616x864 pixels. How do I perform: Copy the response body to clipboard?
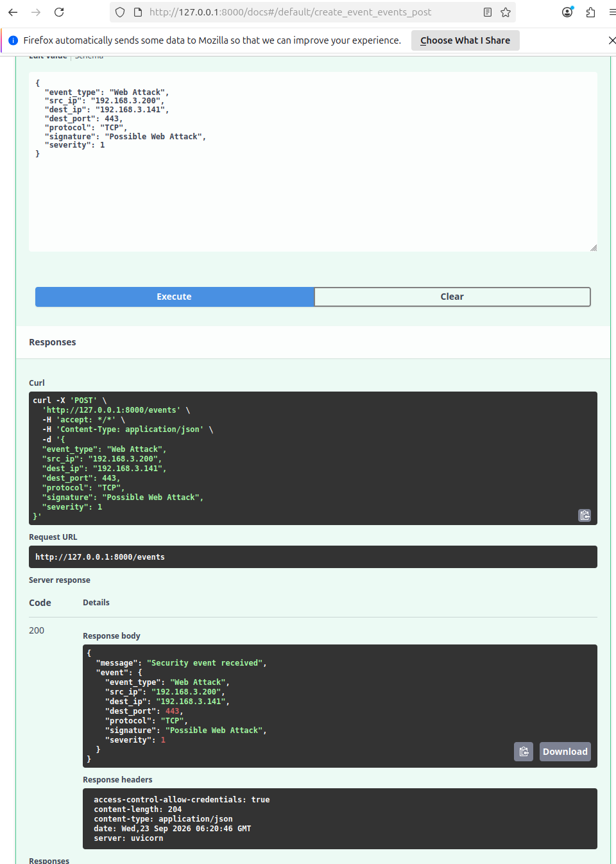524,752
